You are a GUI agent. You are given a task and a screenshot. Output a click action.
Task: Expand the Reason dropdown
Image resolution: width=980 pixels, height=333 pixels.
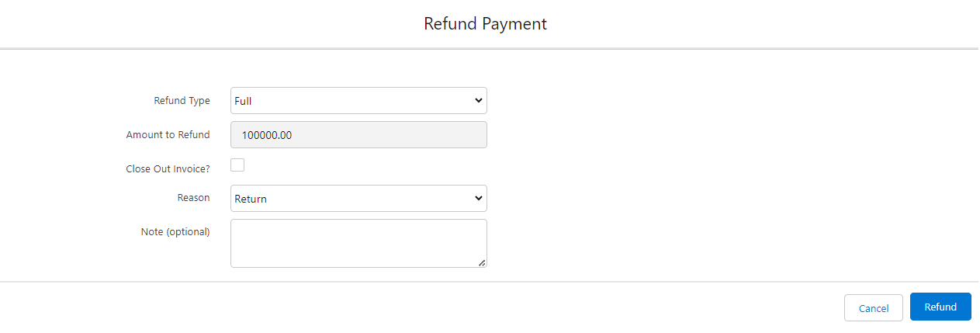coord(358,199)
